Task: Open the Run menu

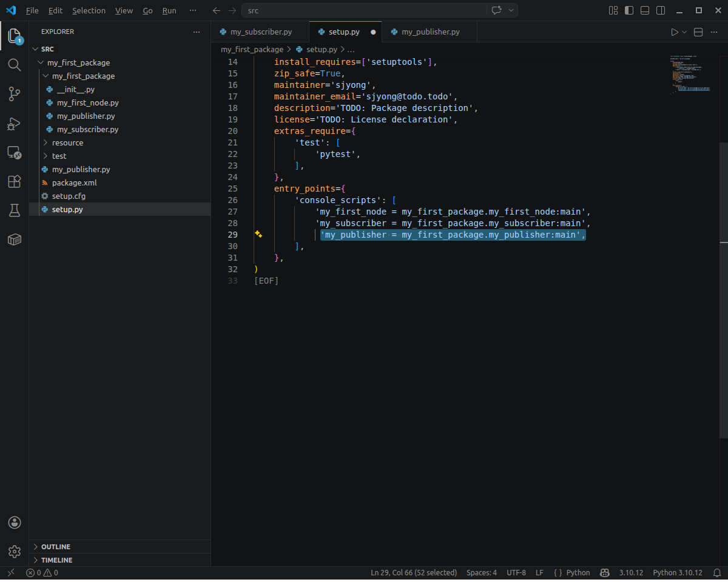Action: pyautogui.click(x=169, y=10)
